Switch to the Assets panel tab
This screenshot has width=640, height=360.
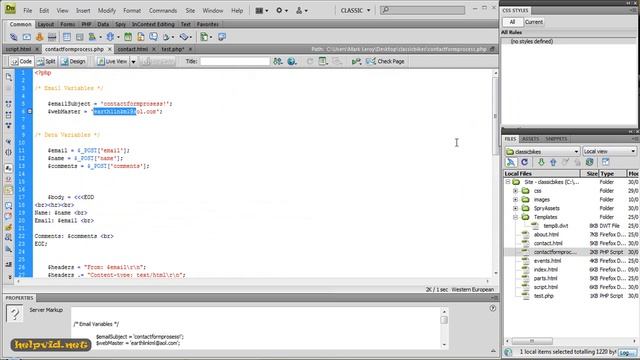pos(531,139)
